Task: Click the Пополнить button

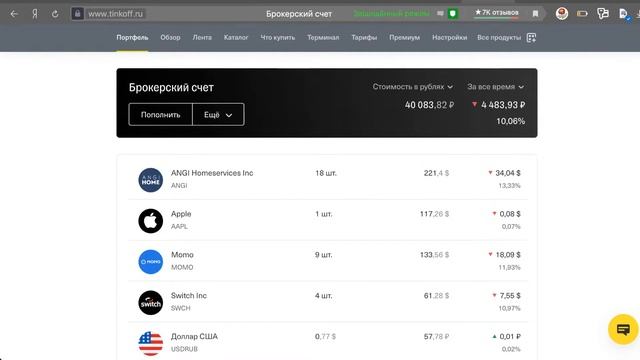Action: coord(160,115)
